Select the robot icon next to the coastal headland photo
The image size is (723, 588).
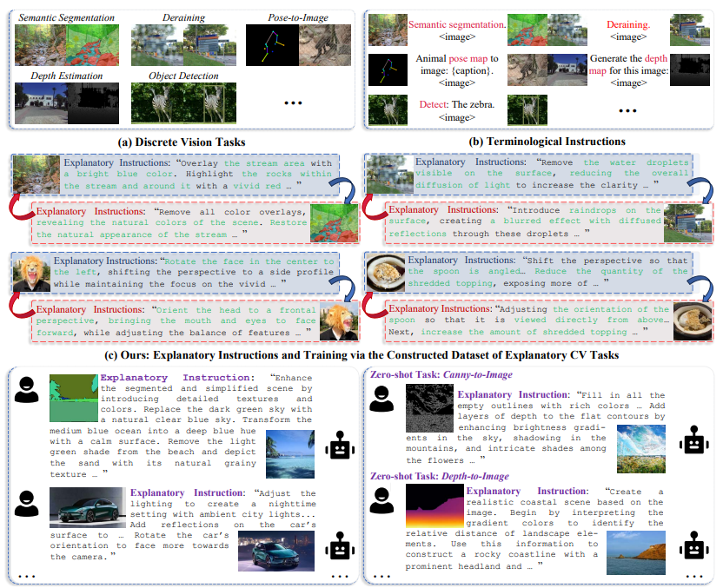[694, 545]
